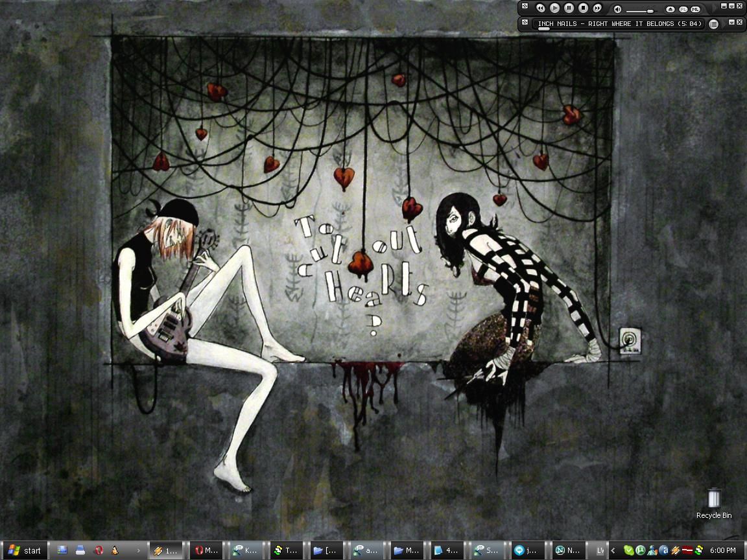Open the Windows start menu
This screenshot has width=747, height=560.
tap(24, 550)
